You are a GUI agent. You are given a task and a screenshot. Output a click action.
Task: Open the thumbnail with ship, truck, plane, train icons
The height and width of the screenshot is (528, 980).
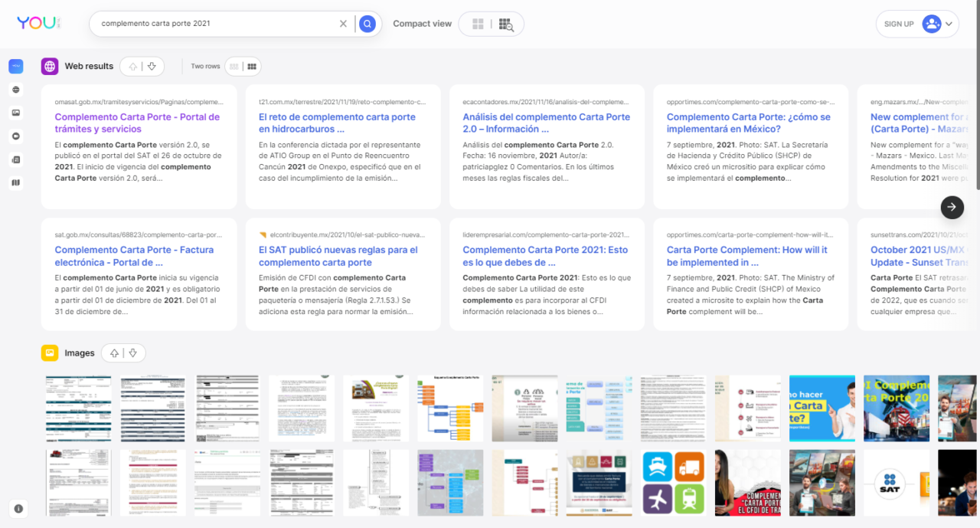(x=673, y=484)
